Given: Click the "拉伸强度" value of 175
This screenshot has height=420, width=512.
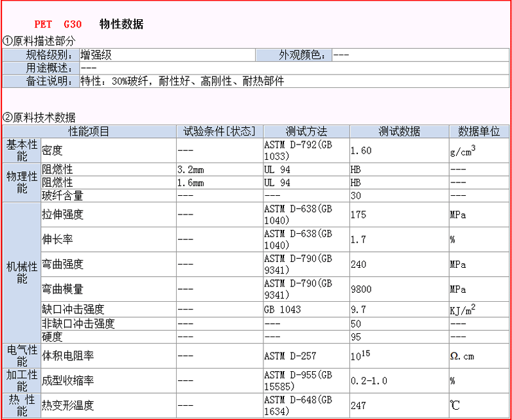Looking at the screenshot, I should 358,214.
